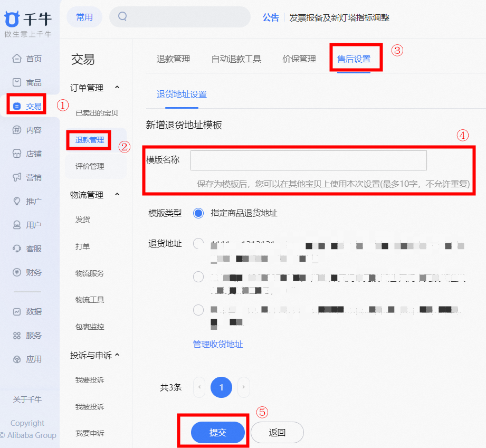The height and width of the screenshot is (448, 486).
Task: Click the 千牛 logo icon
Action: tap(12, 19)
